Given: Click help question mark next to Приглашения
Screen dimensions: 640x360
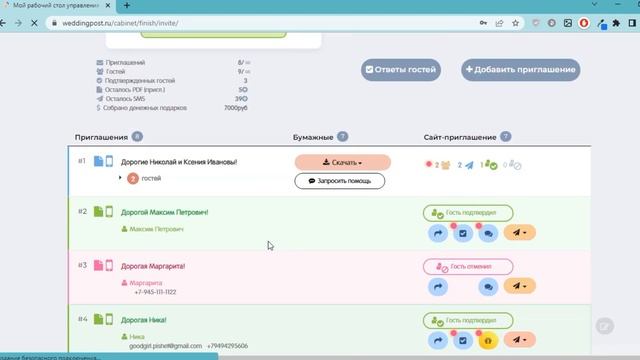Looking at the screenshot, I should [138, 137].
